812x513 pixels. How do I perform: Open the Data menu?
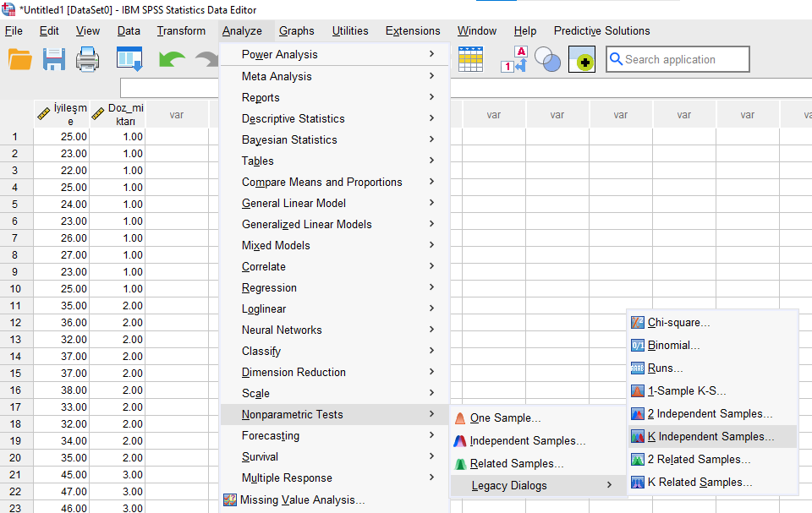click(x=129, y=31)
